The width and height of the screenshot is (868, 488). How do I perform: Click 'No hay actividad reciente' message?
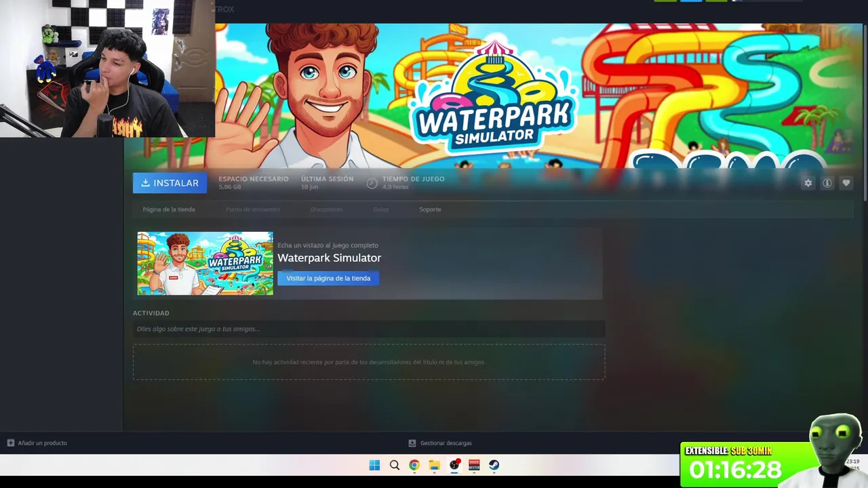pyautogui.click(x=368, y=362)
